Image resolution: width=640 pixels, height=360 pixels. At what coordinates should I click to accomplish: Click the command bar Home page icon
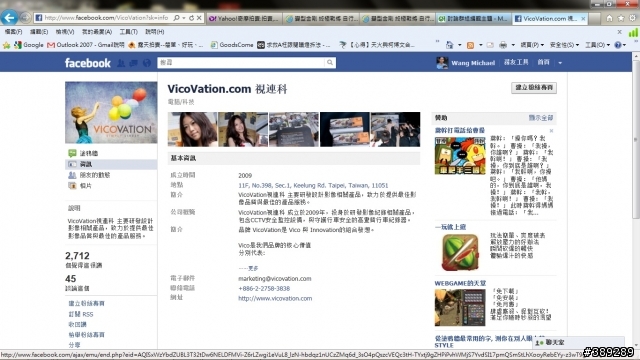point(449,45)
